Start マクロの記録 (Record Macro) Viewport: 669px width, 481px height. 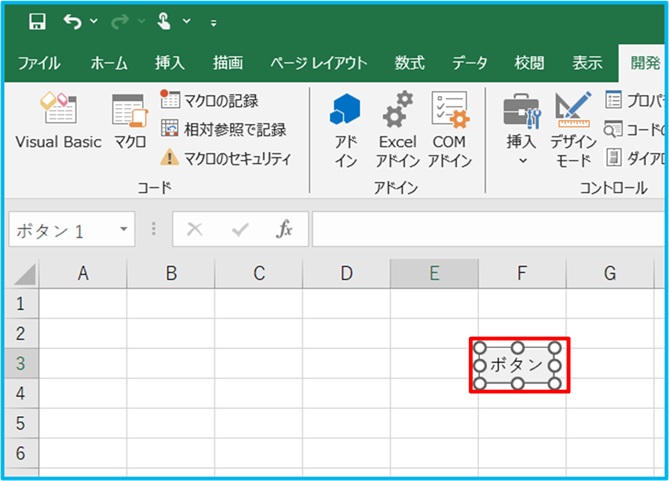(x=210, y=100)
